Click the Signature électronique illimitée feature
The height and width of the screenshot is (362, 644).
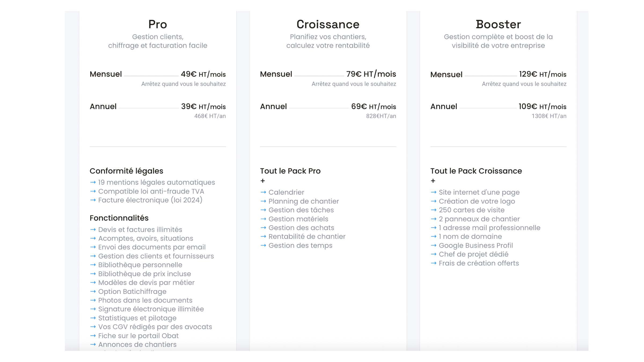151,309
